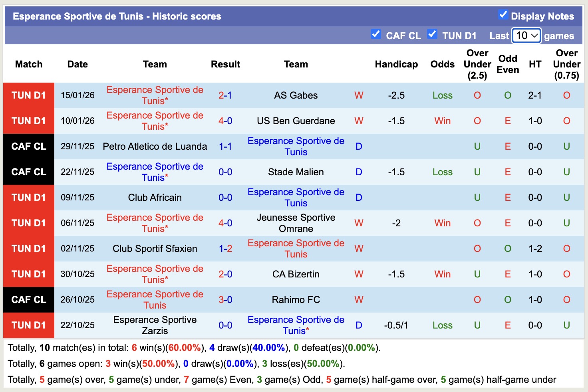This screenshot has width=588, height=392.
Task: Open the Club Africain link
Action: (155, 198)
